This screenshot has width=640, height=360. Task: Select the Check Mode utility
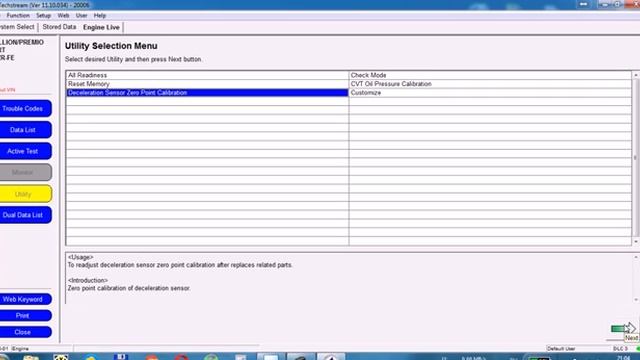tap(490, 75)
